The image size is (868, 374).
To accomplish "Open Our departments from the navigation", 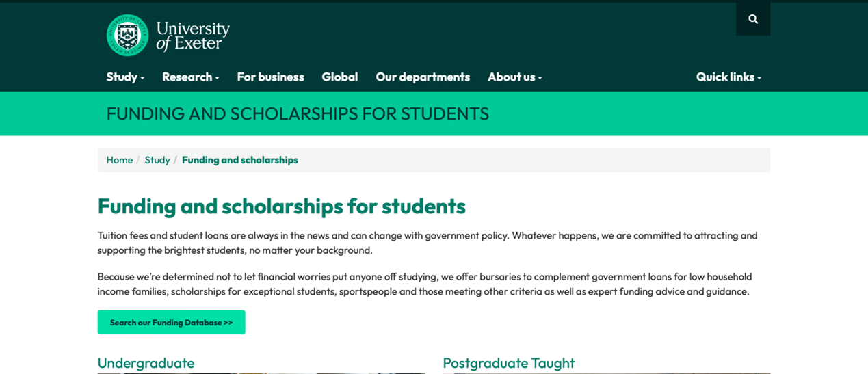I will [423, 77].
